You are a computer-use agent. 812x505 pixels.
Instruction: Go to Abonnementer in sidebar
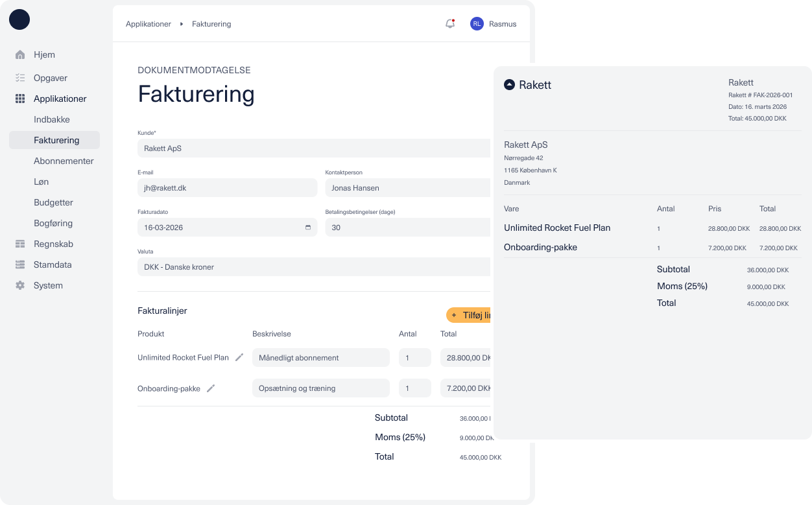64,161
